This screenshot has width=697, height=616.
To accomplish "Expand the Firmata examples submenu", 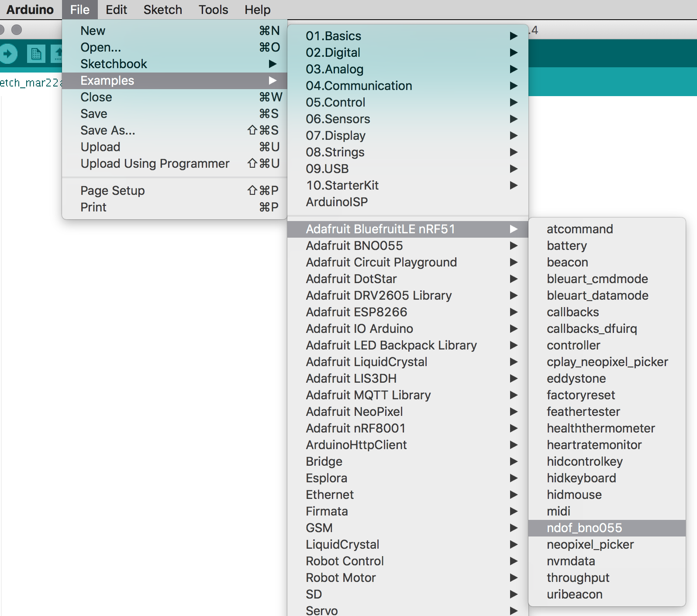I will coord(408,511).
